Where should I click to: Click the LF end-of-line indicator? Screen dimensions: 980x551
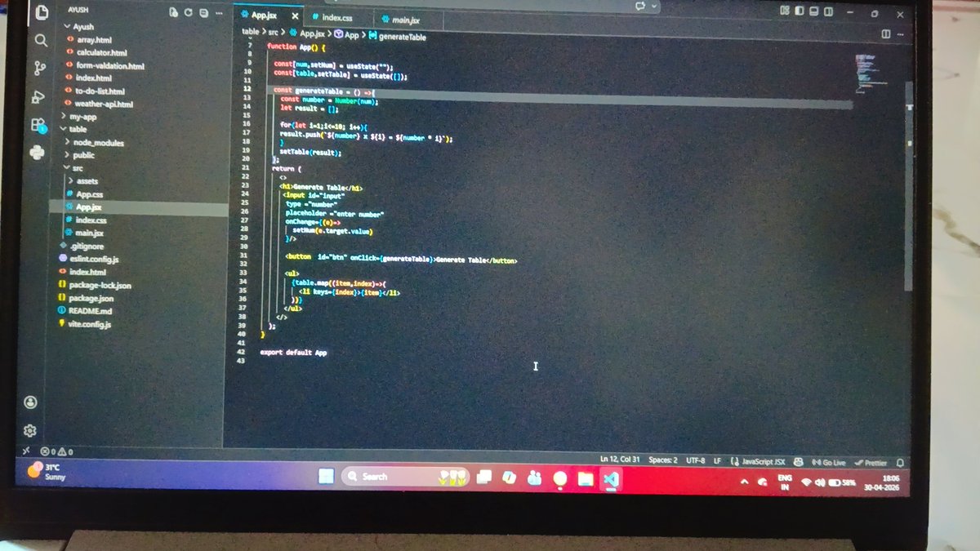point(717,460)
